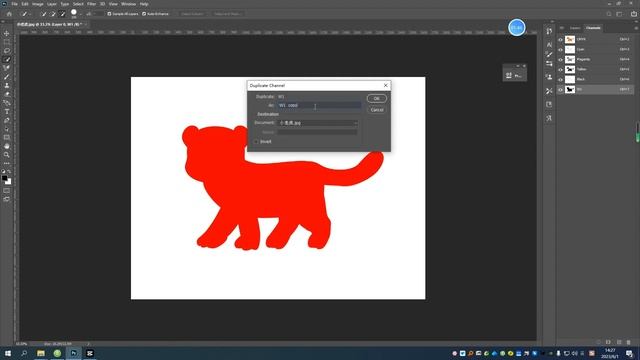Close the Duplicate Channel dialog
The height and width of the screenshot is (360, 640).
coord(385,85)
